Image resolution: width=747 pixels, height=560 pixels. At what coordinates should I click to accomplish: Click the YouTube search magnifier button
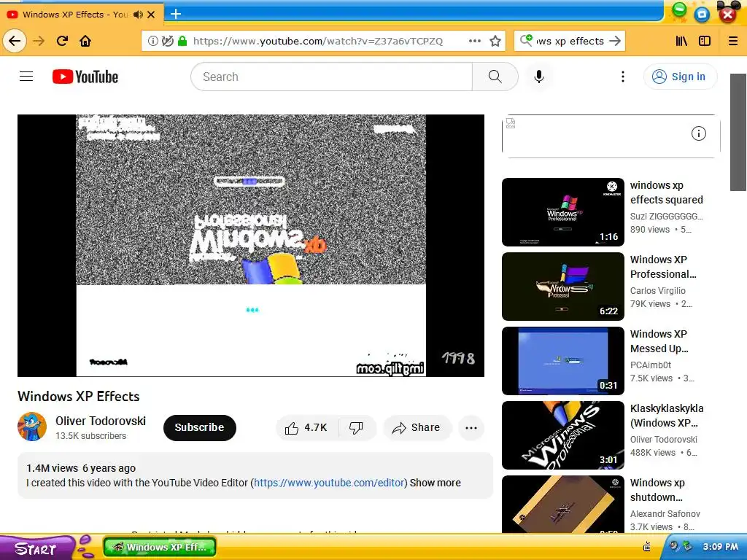pyautogui.click(x=495, y=77)
